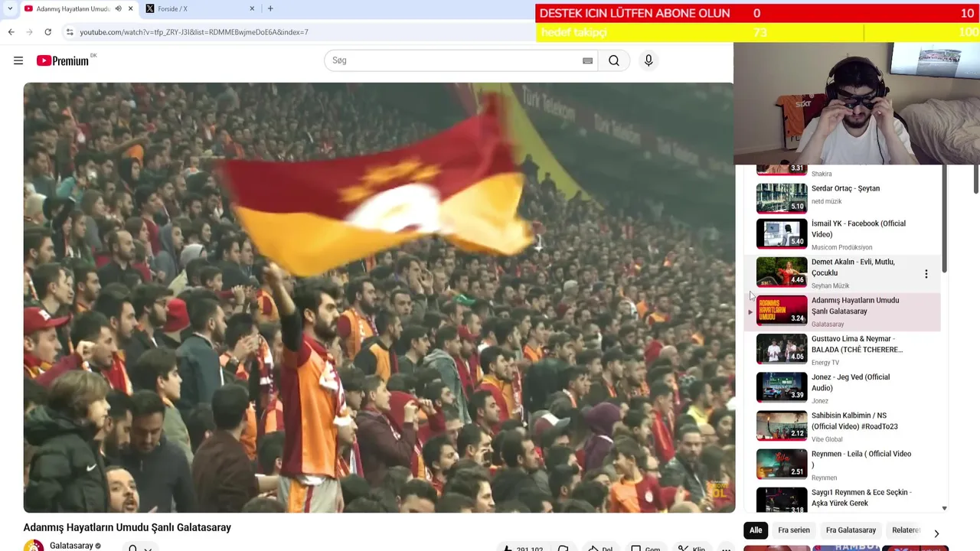Screen dimensions: 980x551
Task: Select the Alle filter chip
Action: (756, 530)
